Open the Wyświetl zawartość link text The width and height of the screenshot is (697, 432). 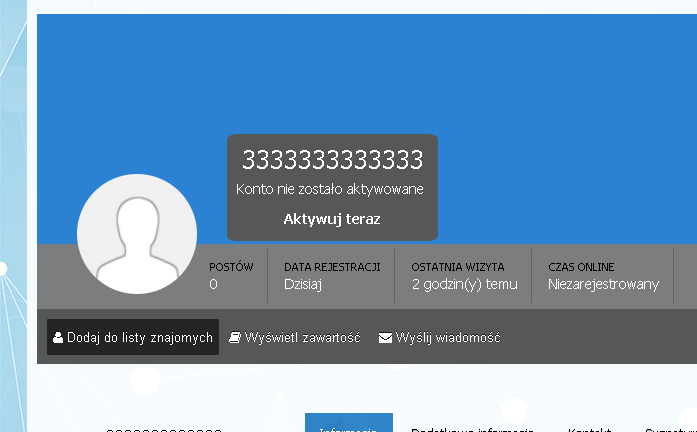[x=302, y=338]
